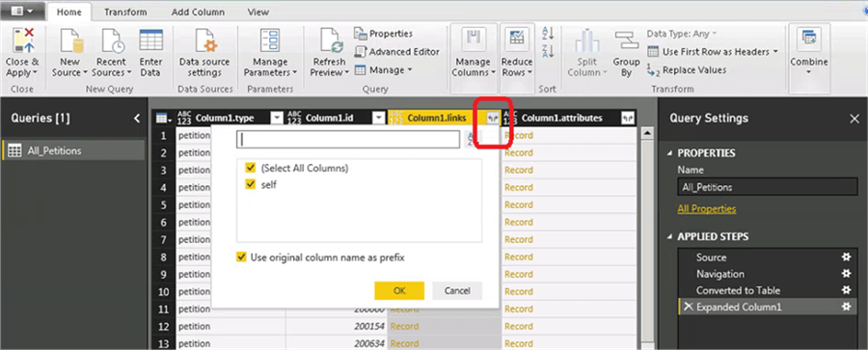Close the Query Settings pane

pos(854,118)
